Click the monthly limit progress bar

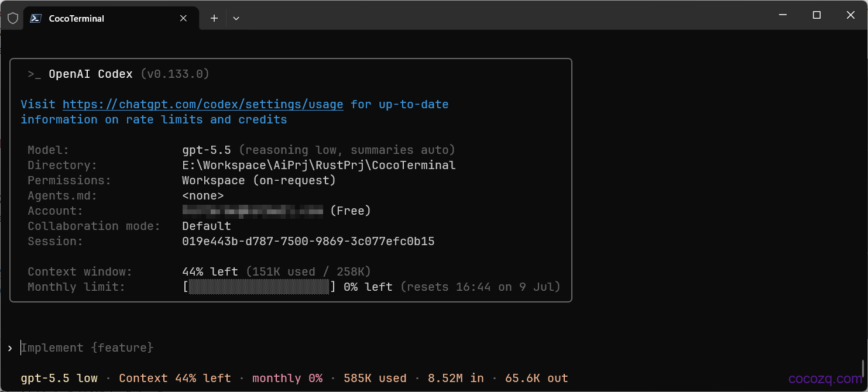(x=259, y=287)
